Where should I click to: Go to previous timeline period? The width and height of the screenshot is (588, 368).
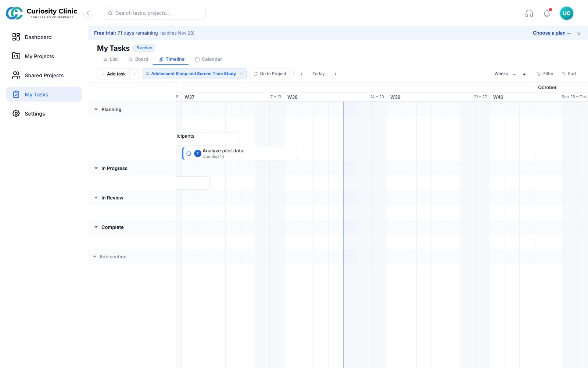coord(302,74)
